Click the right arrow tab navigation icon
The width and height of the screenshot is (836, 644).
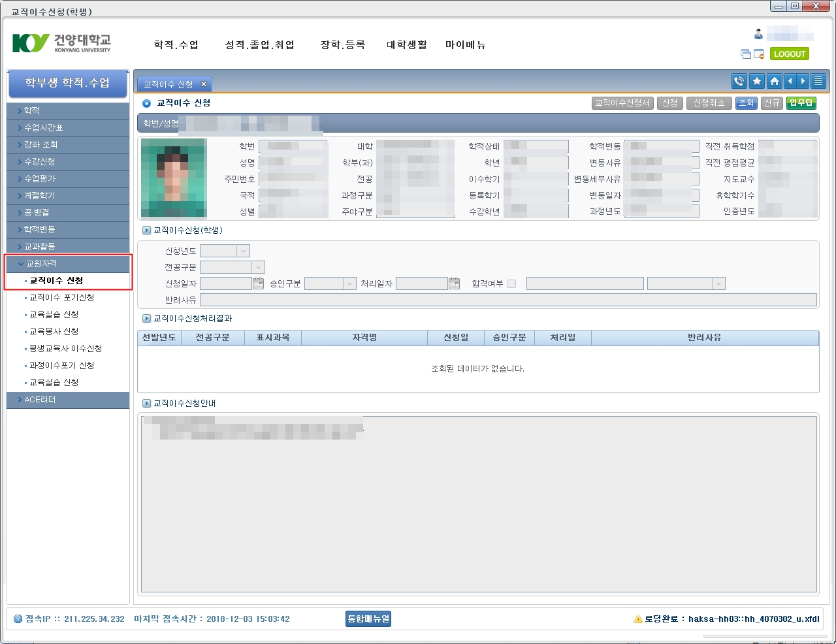point(803,81)
